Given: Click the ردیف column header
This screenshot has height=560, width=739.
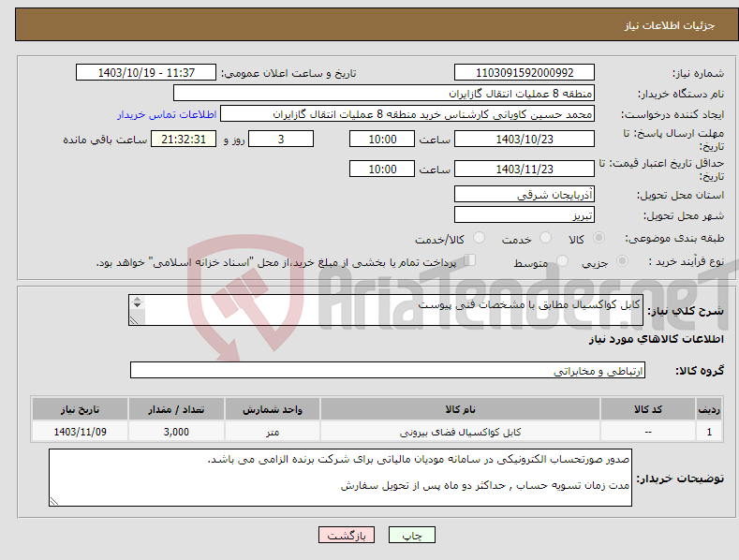Looking at the screenshot, I should click(709, 409).
